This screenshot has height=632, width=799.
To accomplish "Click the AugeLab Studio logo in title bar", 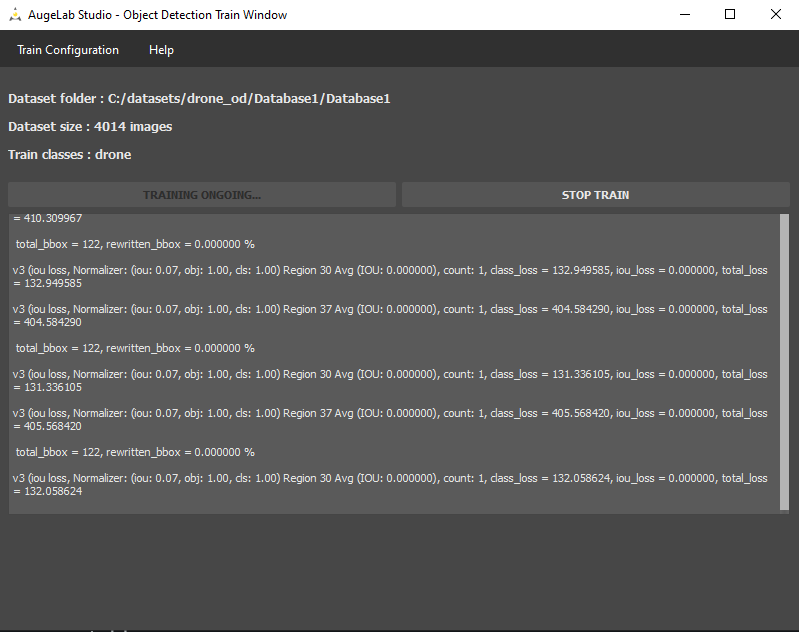I will tap(15, 15).
